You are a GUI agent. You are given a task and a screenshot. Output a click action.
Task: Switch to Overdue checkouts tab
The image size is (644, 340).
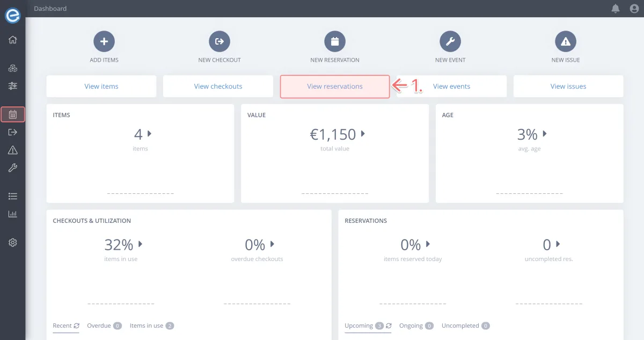click(x=99, y=325)
